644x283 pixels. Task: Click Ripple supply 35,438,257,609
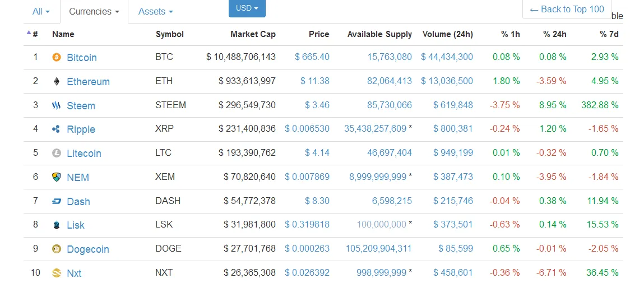coord(376,128)
